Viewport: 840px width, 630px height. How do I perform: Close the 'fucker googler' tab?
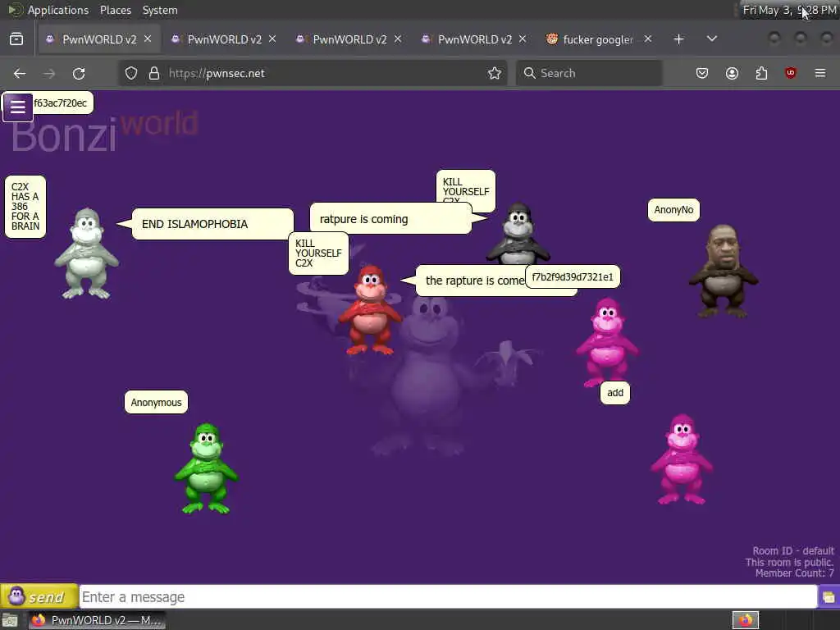648,39
